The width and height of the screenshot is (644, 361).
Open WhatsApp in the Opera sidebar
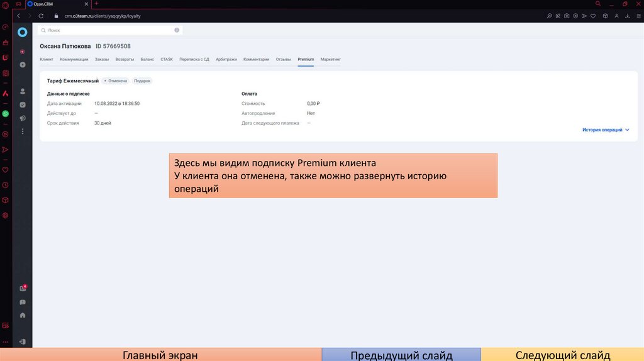pos(5,114)
